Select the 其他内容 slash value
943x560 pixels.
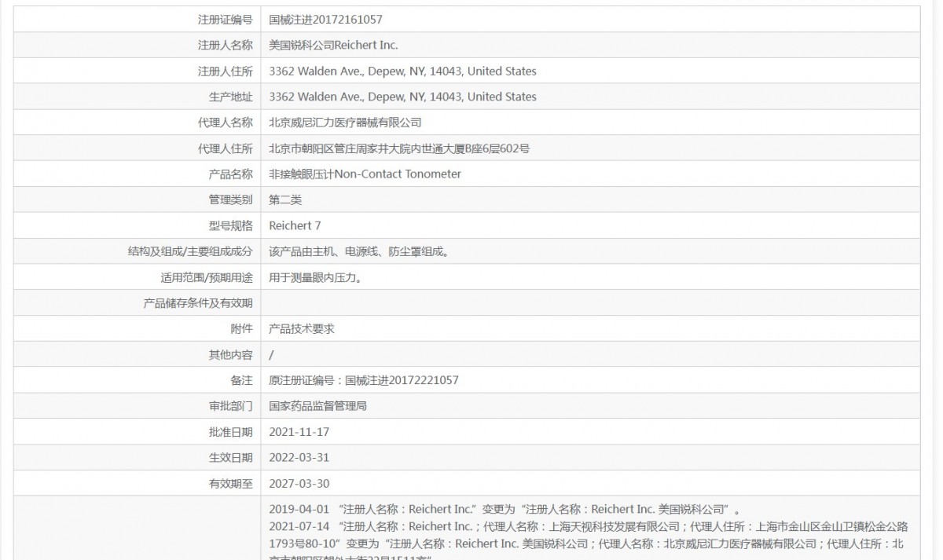point(271,355)
